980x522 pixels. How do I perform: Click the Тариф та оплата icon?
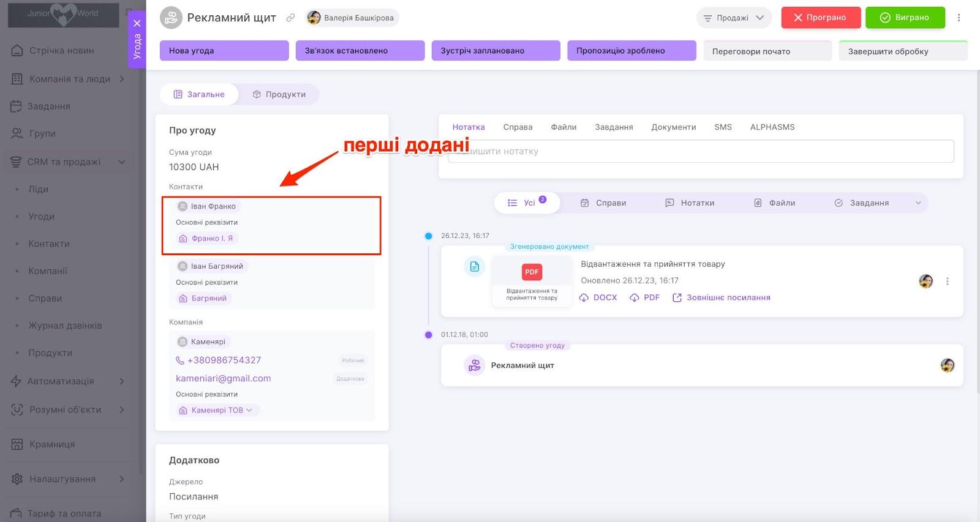pyautogui.click(x=16, y=513)
